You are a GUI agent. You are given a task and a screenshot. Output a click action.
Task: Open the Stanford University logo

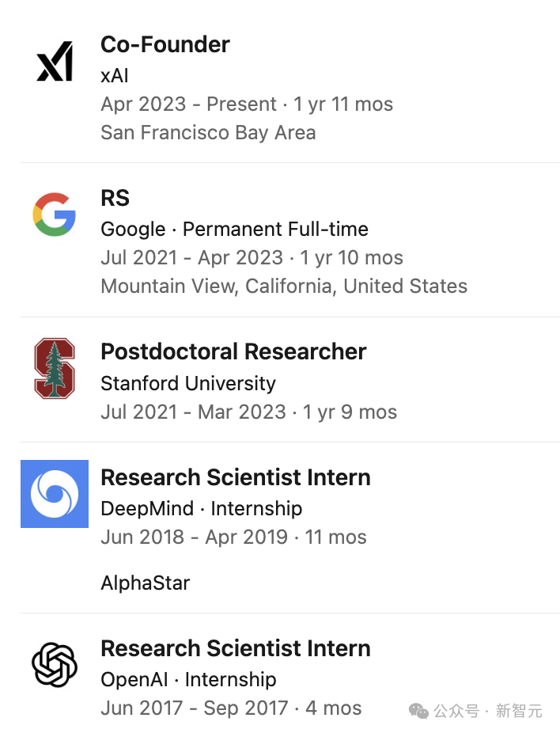pos(54,368)
